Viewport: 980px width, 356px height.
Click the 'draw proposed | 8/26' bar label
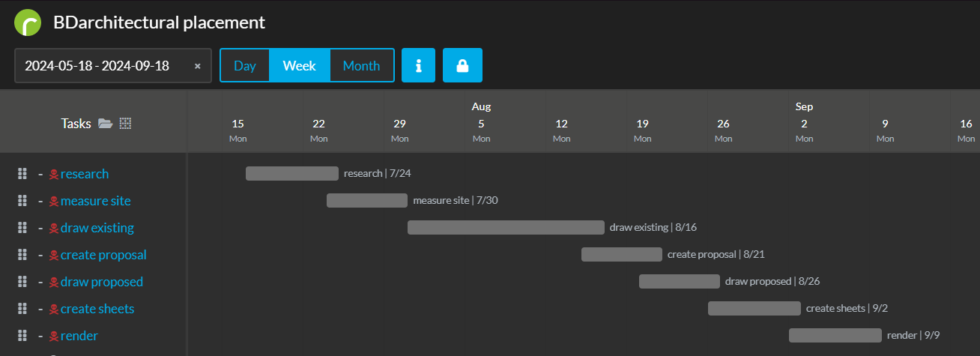pos(773,282)
